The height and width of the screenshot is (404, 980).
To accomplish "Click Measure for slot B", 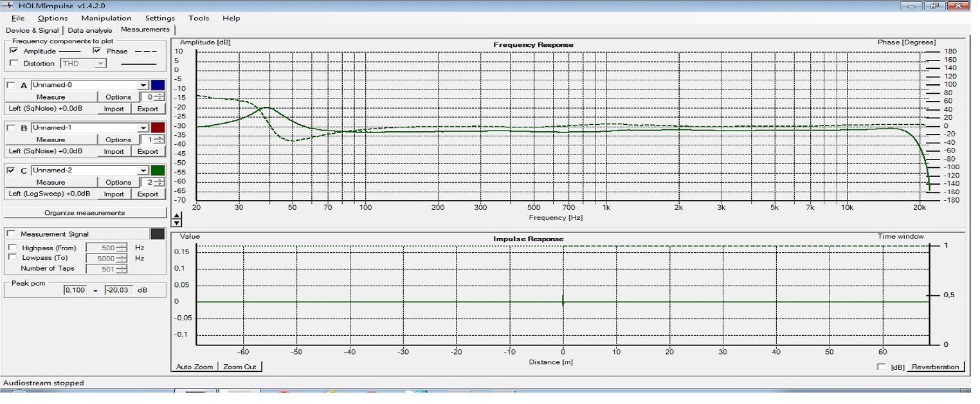I will pos(51,140).
